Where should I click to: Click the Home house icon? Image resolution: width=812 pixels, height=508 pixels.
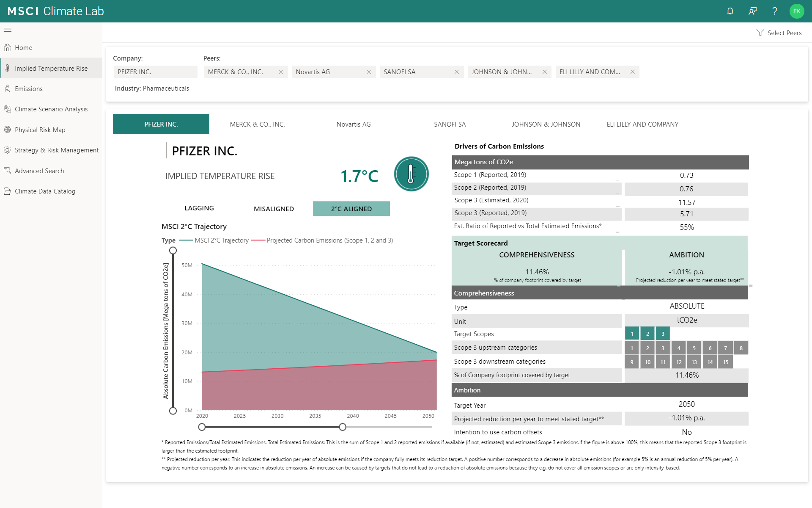[7, 47]
